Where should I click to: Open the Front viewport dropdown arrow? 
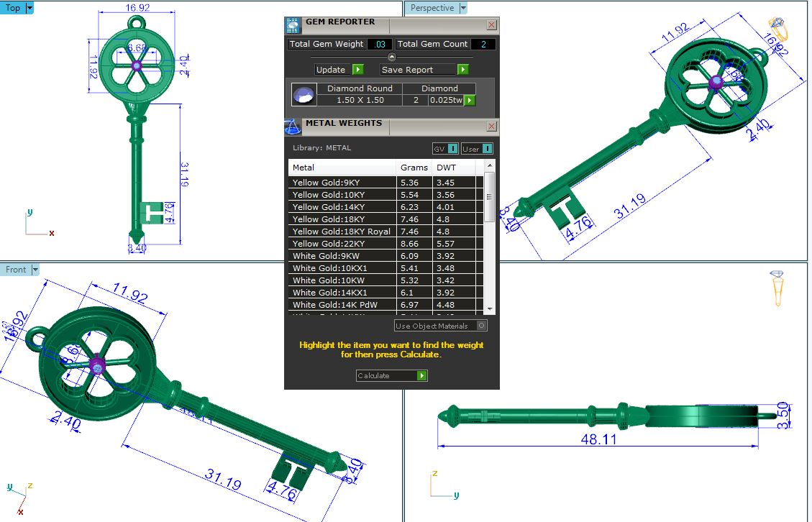point(35,270)
